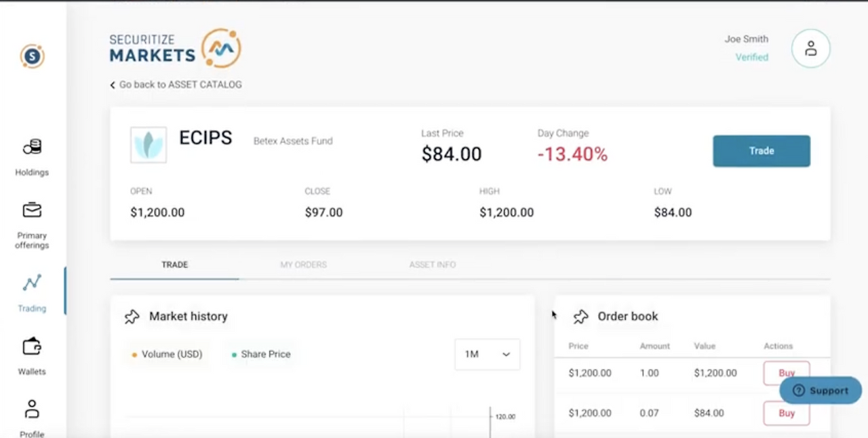This screenshot has height=438, width=868.
Task: Click the Betex Assets Fund label
Action: click(293, 141)
